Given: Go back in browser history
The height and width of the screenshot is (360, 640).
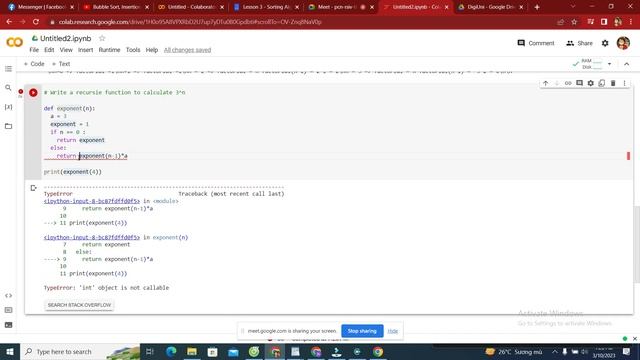Looking at the screenshot, I should click(9, 22).
